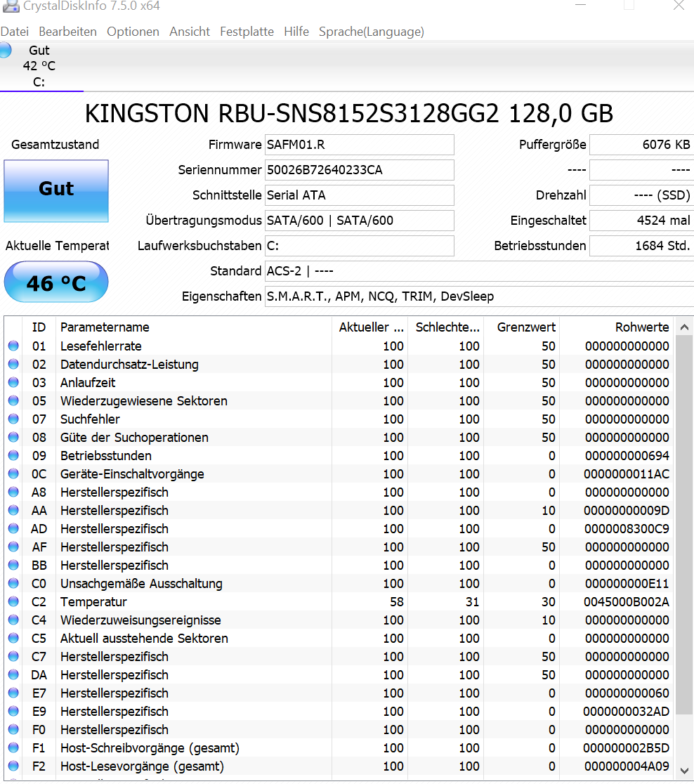Viewport: 694px width, 784px height.
Task: Click status dot for ID BB row
Action: [13, 565]
